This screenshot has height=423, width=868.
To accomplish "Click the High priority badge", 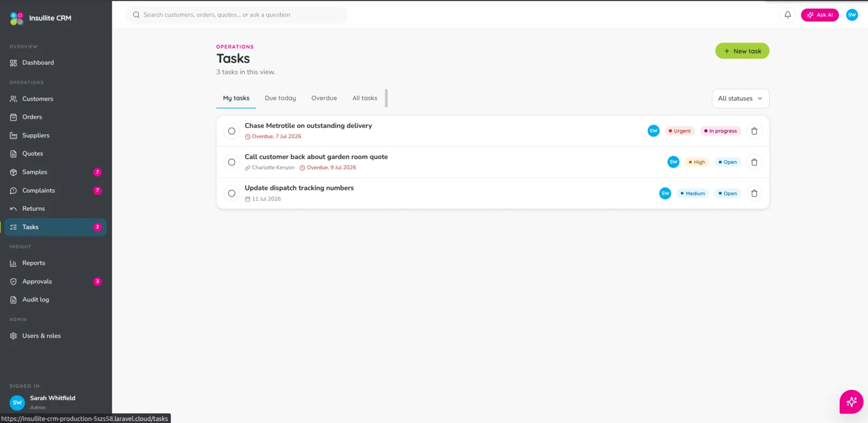I will tap(697, 162).
